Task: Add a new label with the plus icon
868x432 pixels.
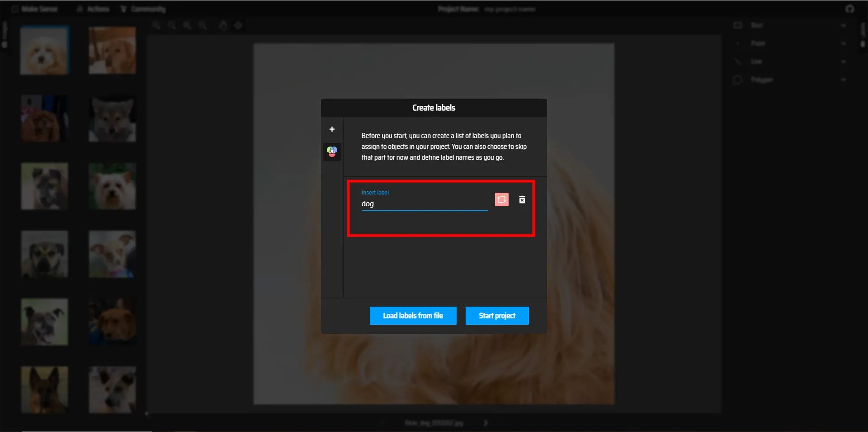Action: (x=332, y=129)
